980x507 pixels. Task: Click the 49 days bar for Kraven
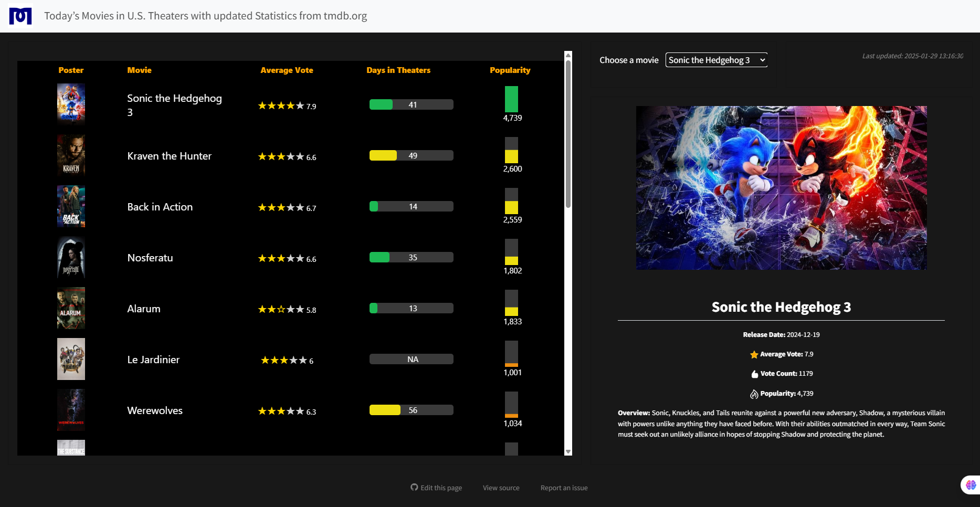(412, 155)
